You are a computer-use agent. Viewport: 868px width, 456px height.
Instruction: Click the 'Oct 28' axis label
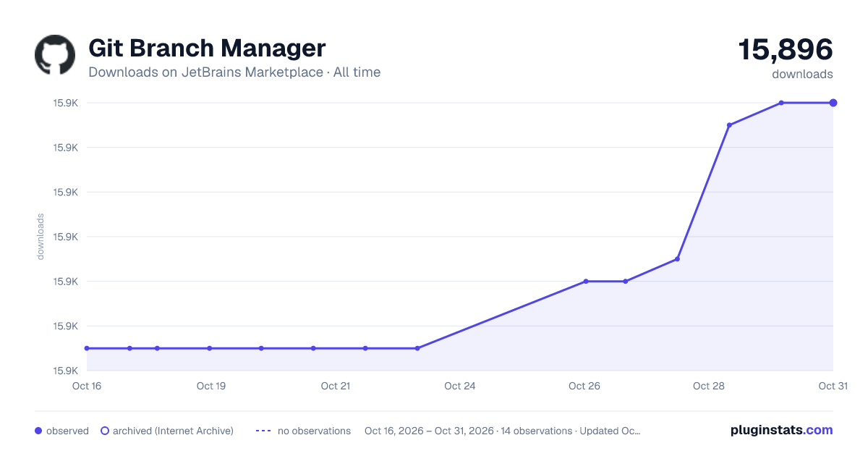click(x=709, y=386)
